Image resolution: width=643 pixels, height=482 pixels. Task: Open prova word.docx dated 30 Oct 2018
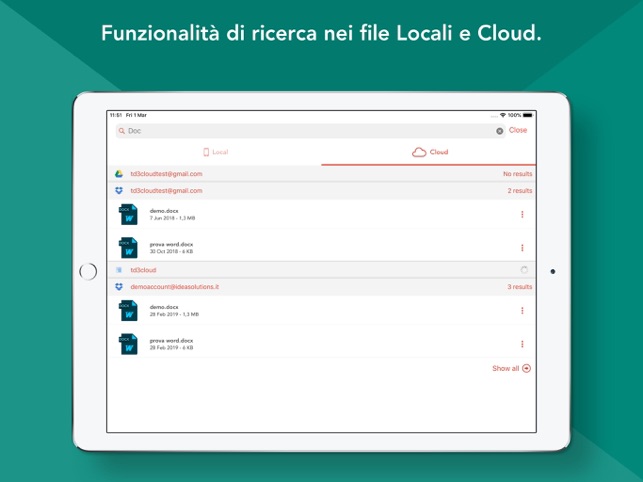tap(322, 247)
